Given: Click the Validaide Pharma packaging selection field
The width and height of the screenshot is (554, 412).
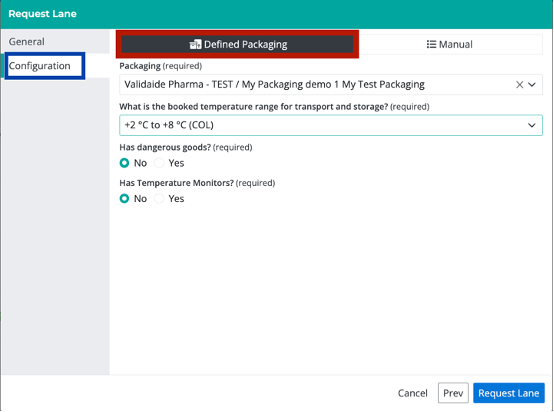Looking at the screenshot, I should (331, 85).
